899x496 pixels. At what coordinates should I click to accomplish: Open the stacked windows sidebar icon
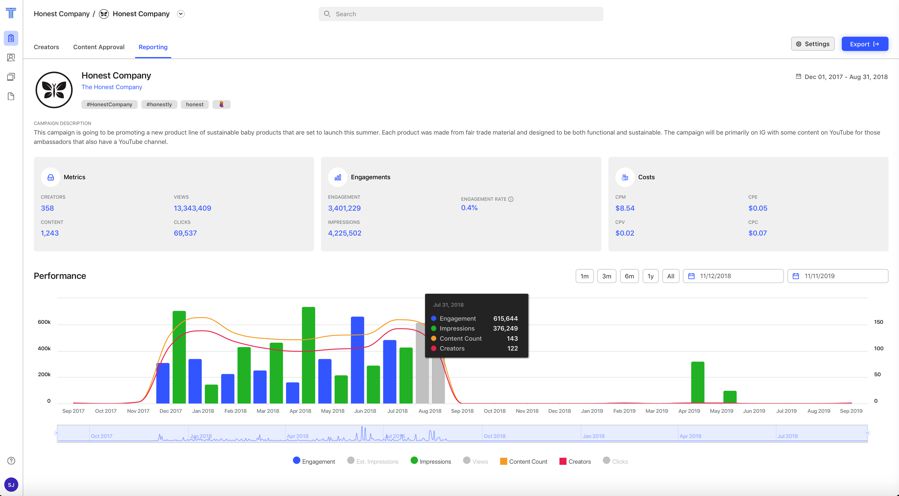point(11,77)
